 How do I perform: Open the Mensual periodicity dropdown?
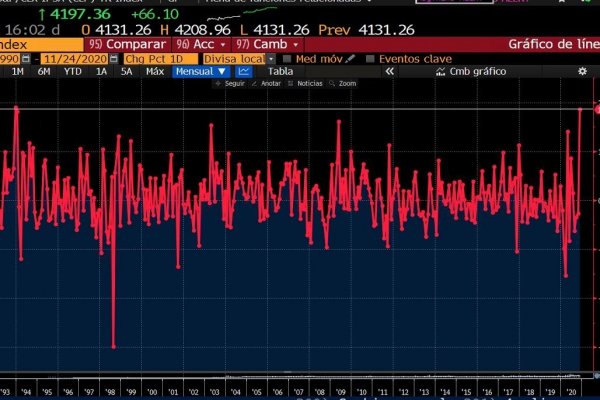201,72
